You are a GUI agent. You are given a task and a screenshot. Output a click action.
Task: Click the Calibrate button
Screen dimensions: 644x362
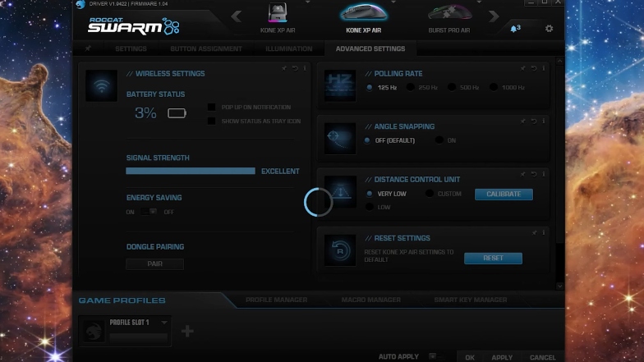pyautogui.click(x=504, y=194)
